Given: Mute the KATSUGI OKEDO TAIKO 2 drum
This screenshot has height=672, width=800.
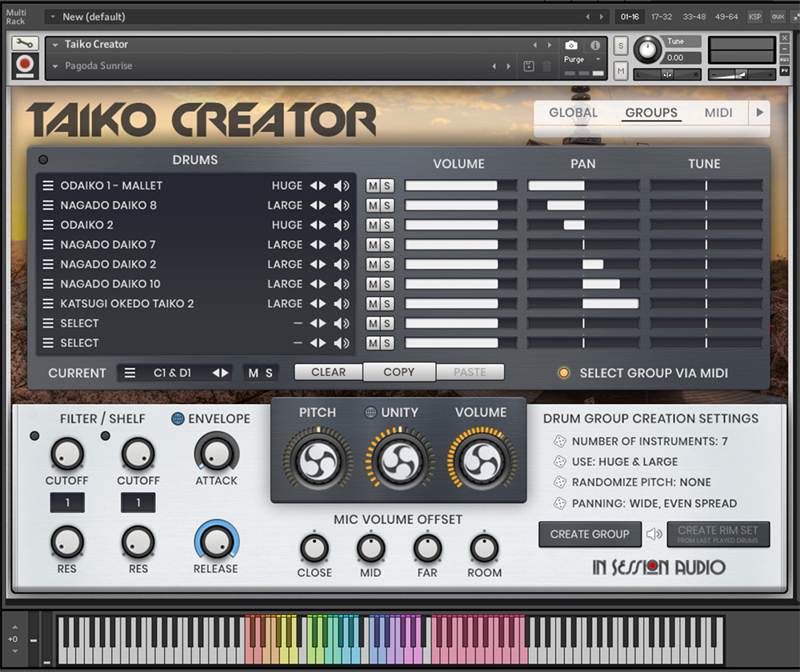Looking at the screenshot, I should pyautogui.click(x=373, y=303).
